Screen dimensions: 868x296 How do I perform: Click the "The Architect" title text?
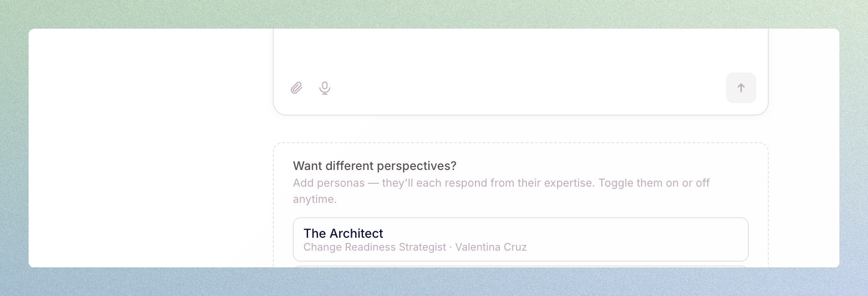[x=343, y=233]
